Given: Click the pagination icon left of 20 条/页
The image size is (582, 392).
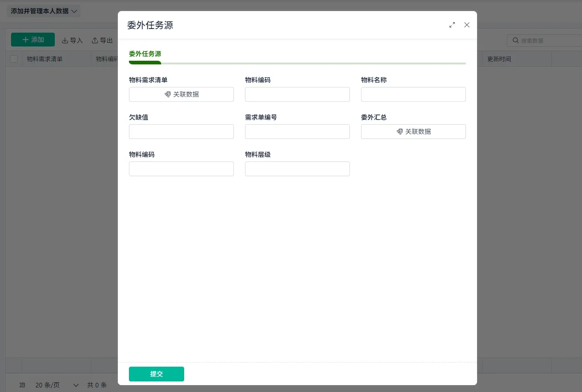Looking at the screenshot, I should (22, 385).
